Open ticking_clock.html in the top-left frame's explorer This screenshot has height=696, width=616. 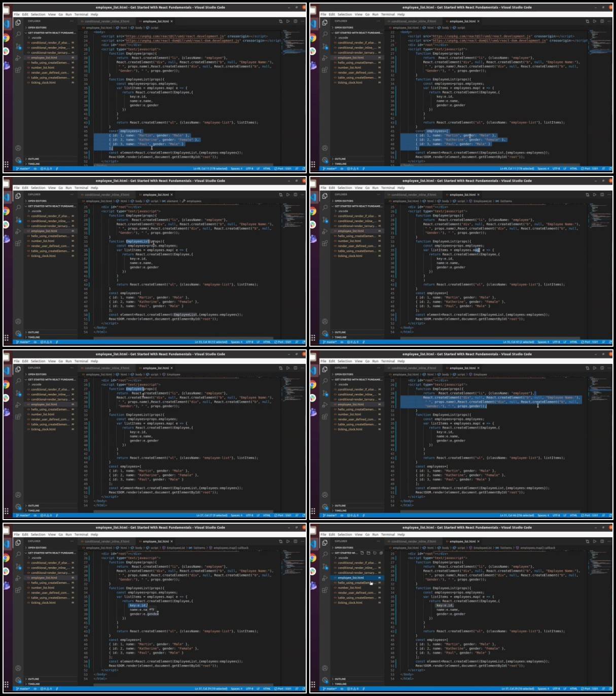coord(43,83)
